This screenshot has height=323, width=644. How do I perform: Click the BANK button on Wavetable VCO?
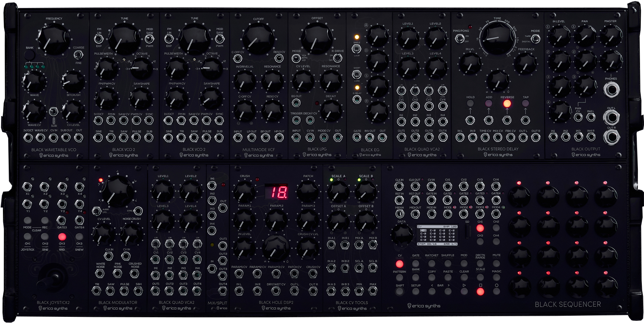pos(29,55)
